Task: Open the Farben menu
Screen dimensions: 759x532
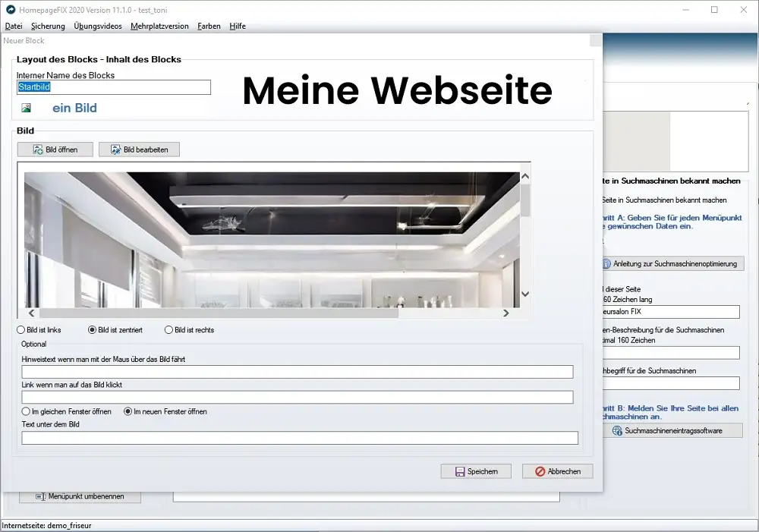Action: (x=209, y=26)
